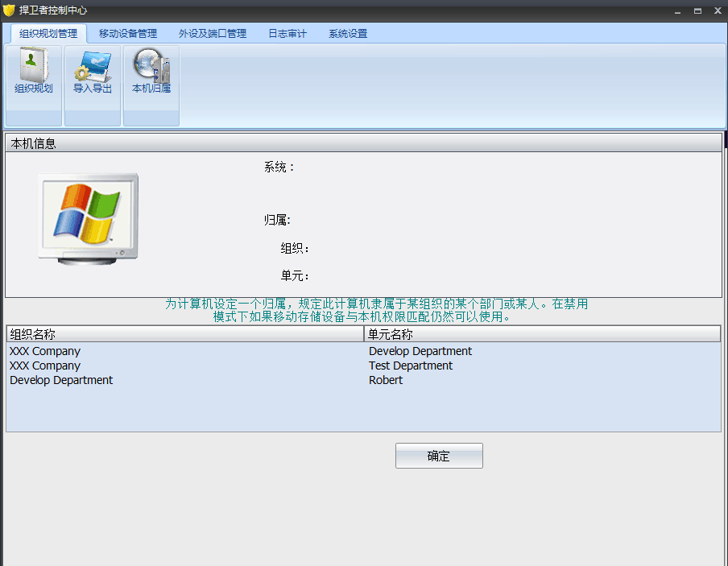Sort by the 组织名称 column header
Screen dimensions: 728x566
185,334
